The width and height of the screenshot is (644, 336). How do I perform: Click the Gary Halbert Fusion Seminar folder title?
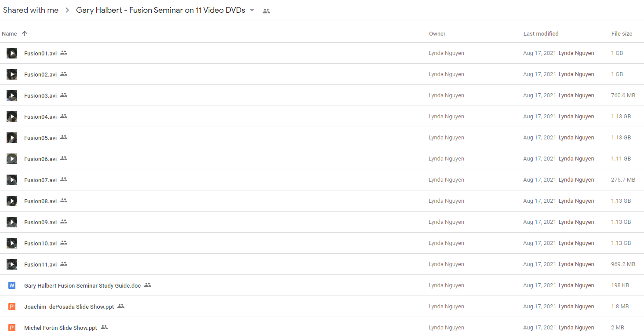[160, 10]
